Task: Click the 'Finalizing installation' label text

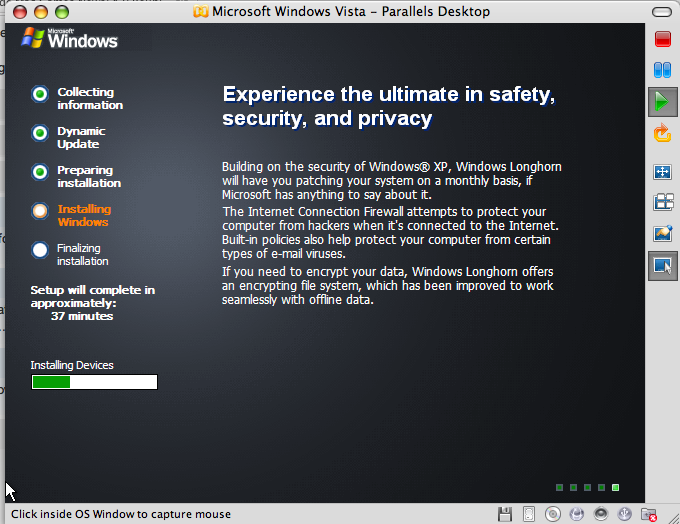Action: [x=83, y=255]
